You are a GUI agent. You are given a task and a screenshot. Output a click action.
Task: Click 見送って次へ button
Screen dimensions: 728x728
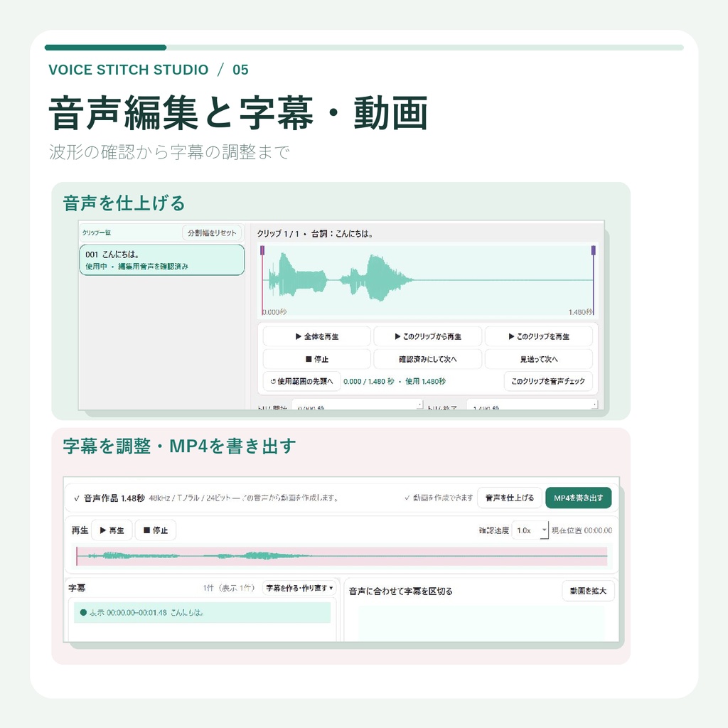click(539, 359)
